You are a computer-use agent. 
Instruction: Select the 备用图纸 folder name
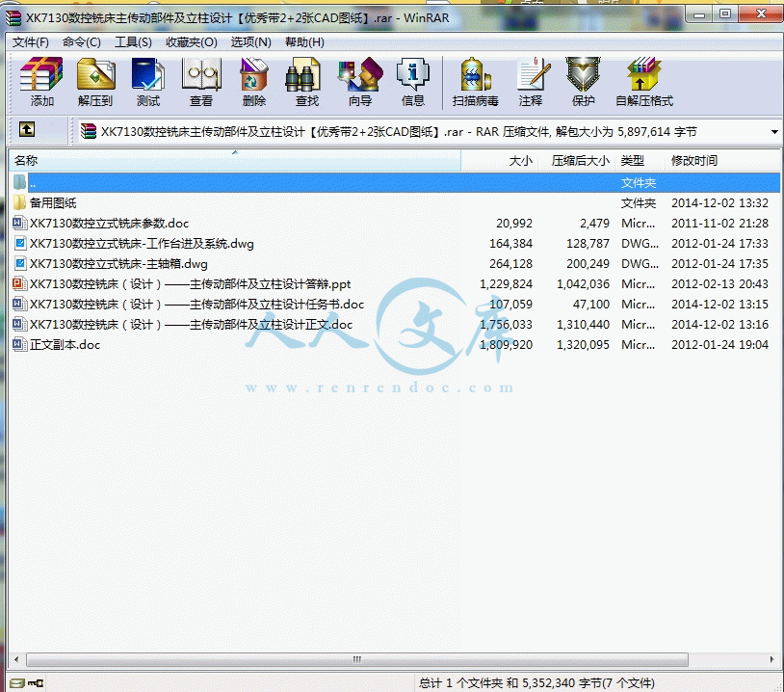[x=53, y=203]
